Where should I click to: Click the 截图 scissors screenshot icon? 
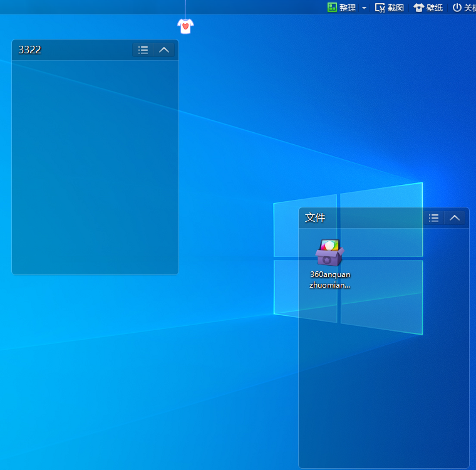pos(380,8)
